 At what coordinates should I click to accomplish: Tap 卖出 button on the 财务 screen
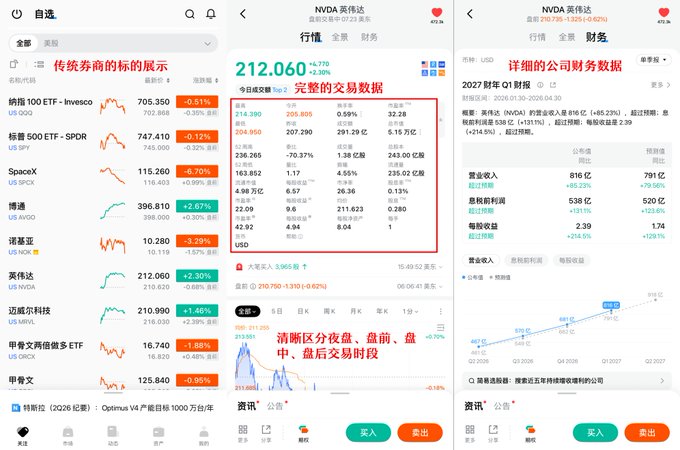pyautogui.click(x=647, y=433)
